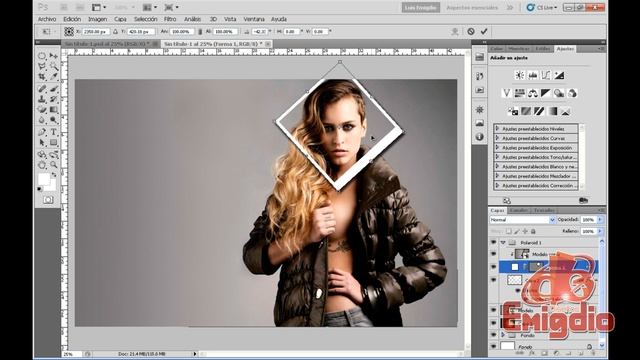Reset default foreground and background colors
640x360 pixels.
click(40, 189)
